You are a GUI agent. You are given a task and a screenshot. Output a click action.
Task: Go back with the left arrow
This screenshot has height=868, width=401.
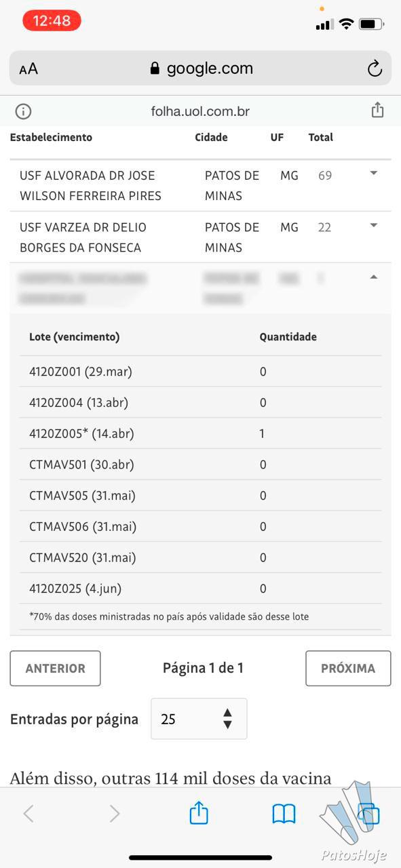[x=28, y=814]
